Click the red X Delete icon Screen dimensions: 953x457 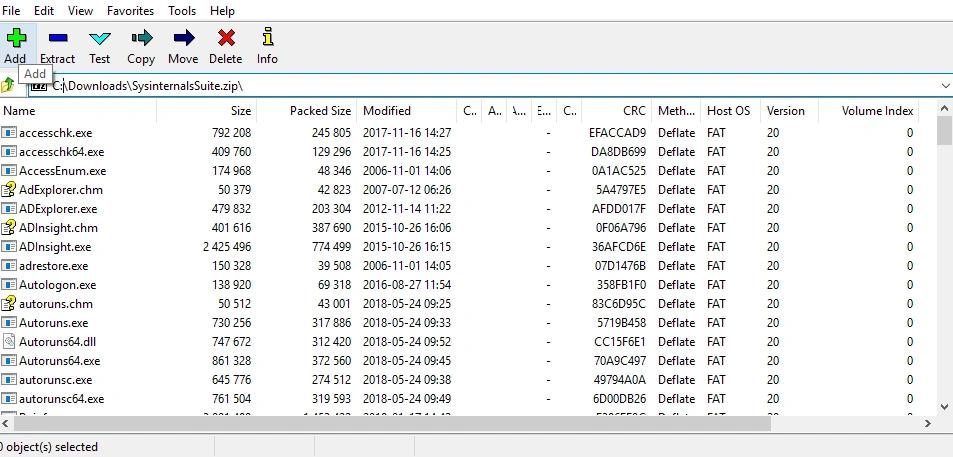coord(226,38)
